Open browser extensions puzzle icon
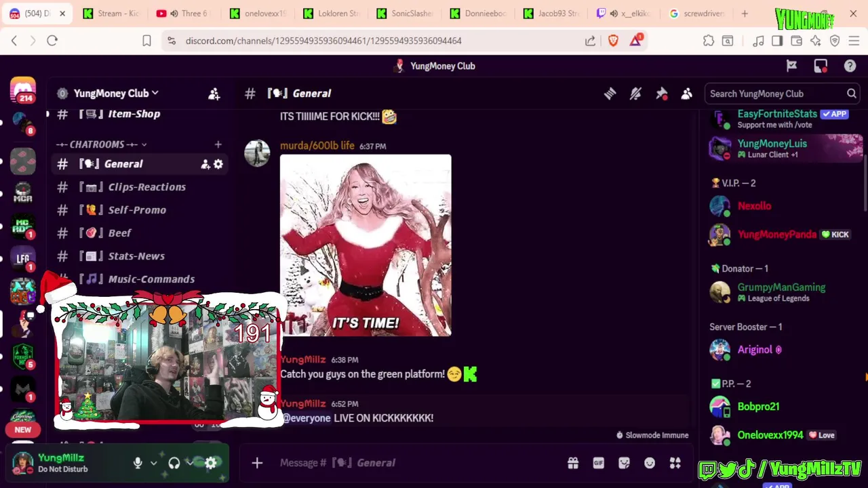Viewport: 868px width, 488px height. click(x=709, y=41)
